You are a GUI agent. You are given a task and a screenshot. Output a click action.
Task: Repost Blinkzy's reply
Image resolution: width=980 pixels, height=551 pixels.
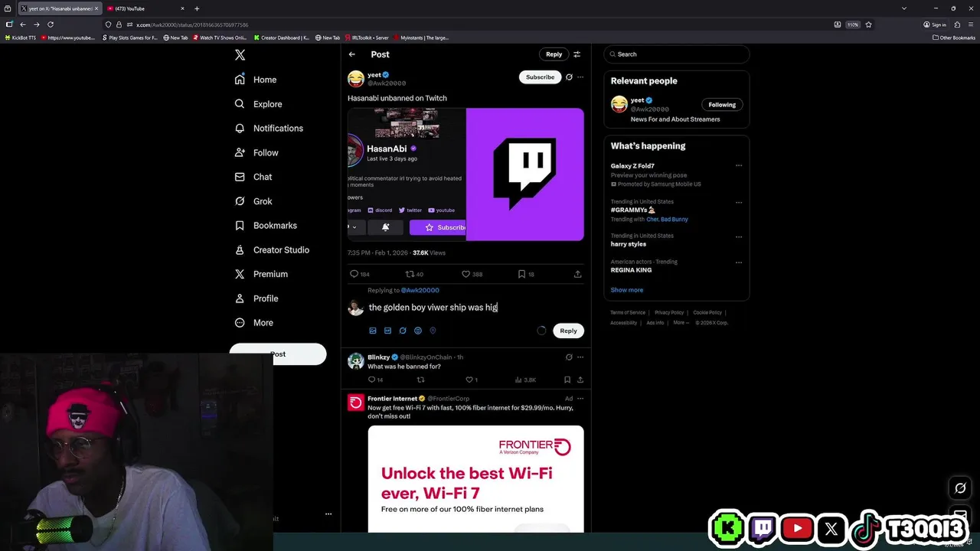420,380
